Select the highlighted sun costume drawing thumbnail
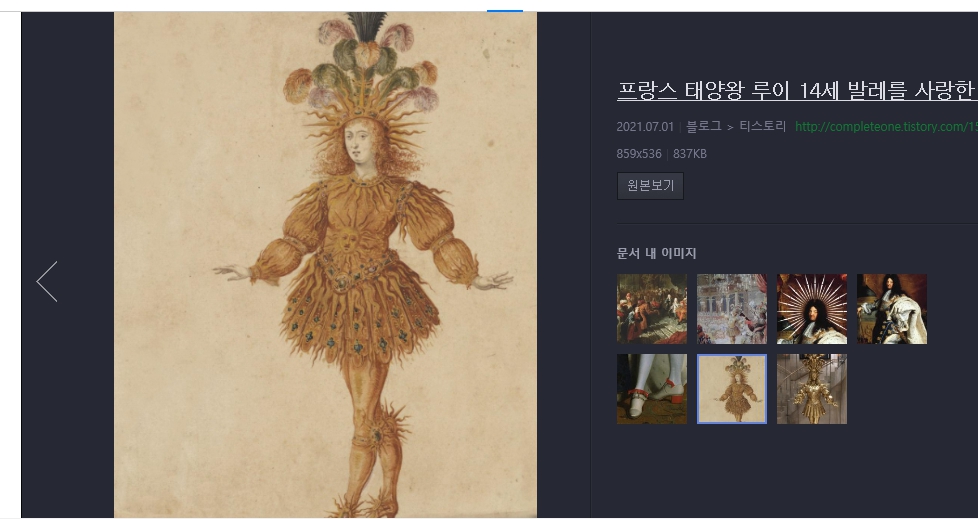 (x=732, y=389)
